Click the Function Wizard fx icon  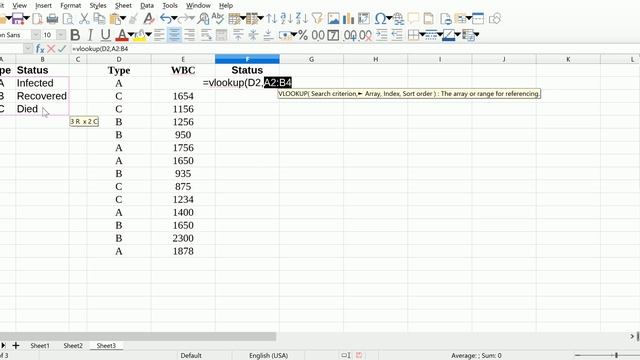click(x=40, y=49)
